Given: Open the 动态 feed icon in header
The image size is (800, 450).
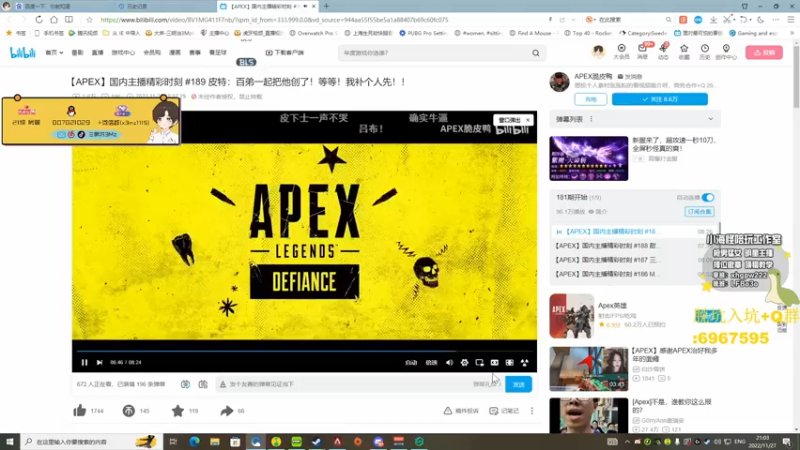Looking at the screenshot, I should click(x=663, y=52).
